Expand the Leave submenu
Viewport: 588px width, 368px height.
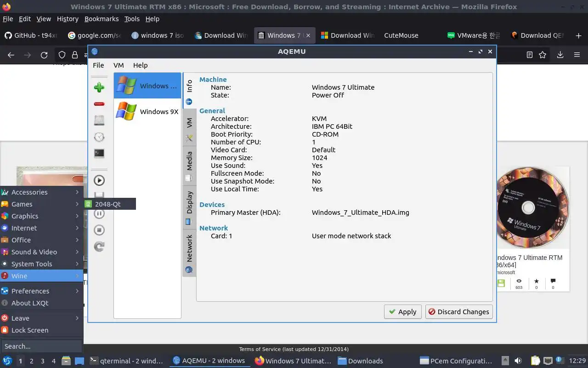click(x=41, y=318)
